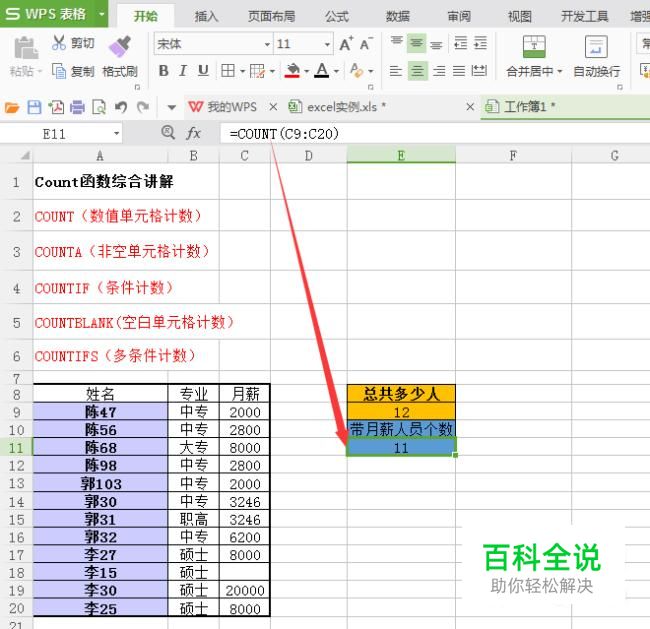Screen dimensions: 650x629
Task: Toggle Italic formatting
Action: click(x=183, y=71)
